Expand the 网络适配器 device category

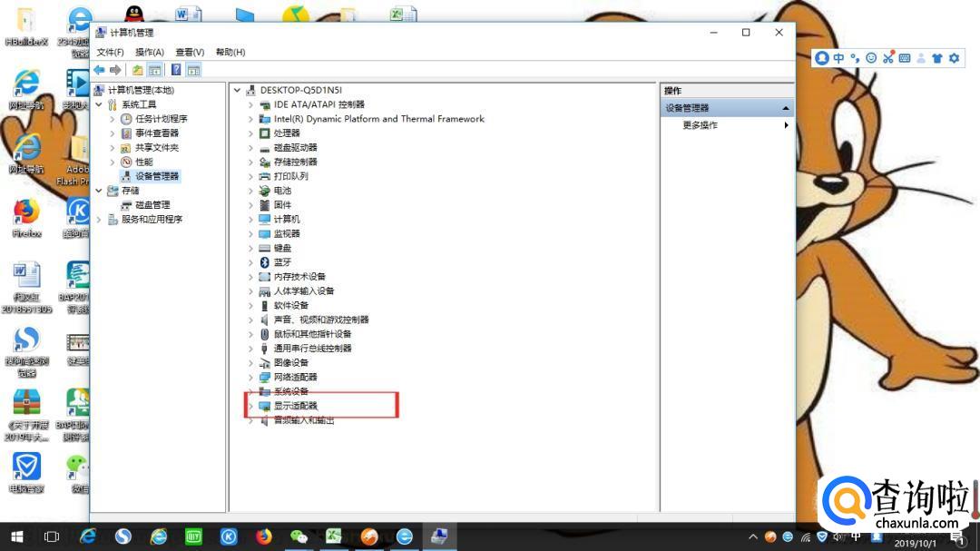coord(250,377)
